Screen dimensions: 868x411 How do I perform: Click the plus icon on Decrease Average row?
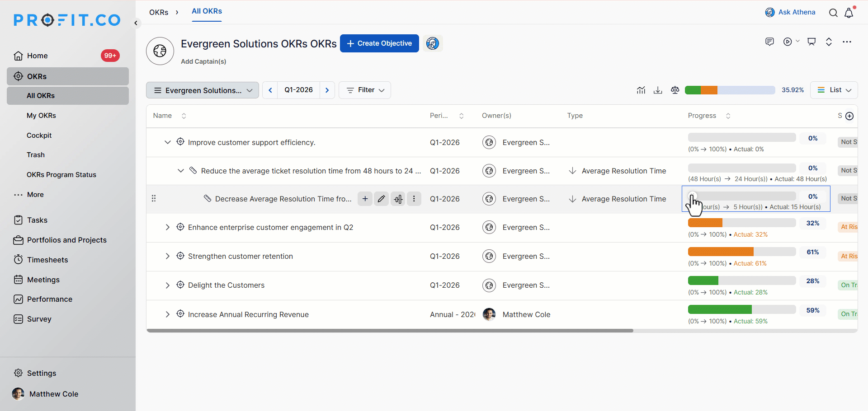(x=365, y=199)
